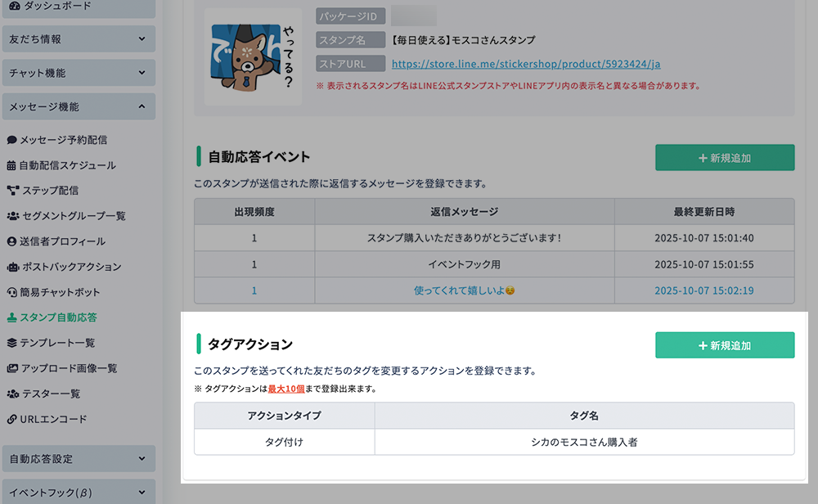Viewport: 818px width, 504px height.
Task: Click the image icon beside アップロード画像一覧
Action: click(12, 368)
